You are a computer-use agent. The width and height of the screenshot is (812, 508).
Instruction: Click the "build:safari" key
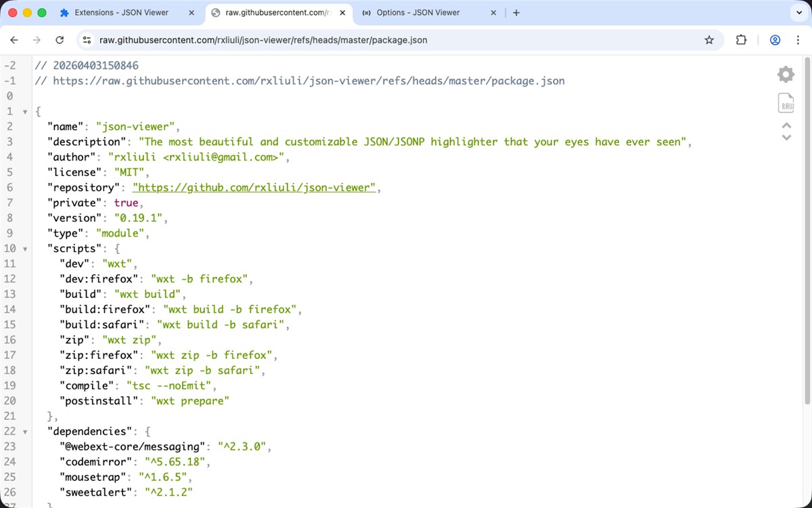(102, 324)
